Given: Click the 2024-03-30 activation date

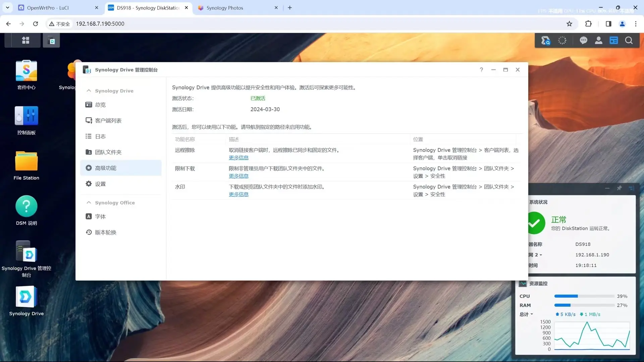Looking at the screenshot, I should 265,110.
